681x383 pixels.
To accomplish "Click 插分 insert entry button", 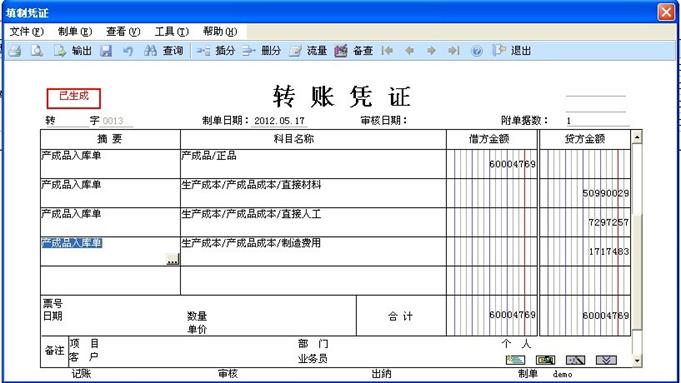I will click(x=215, y=51).
